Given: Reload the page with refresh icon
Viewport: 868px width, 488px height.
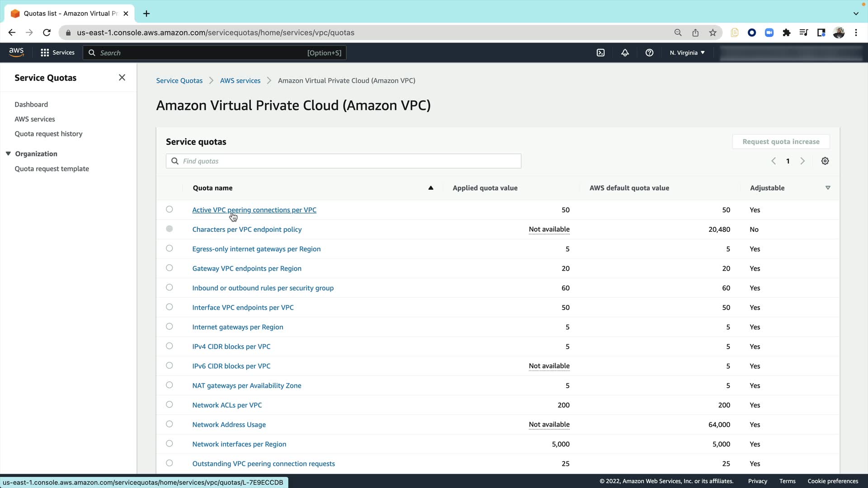Looking at the screenshot, I should click(x=47, y=33).
